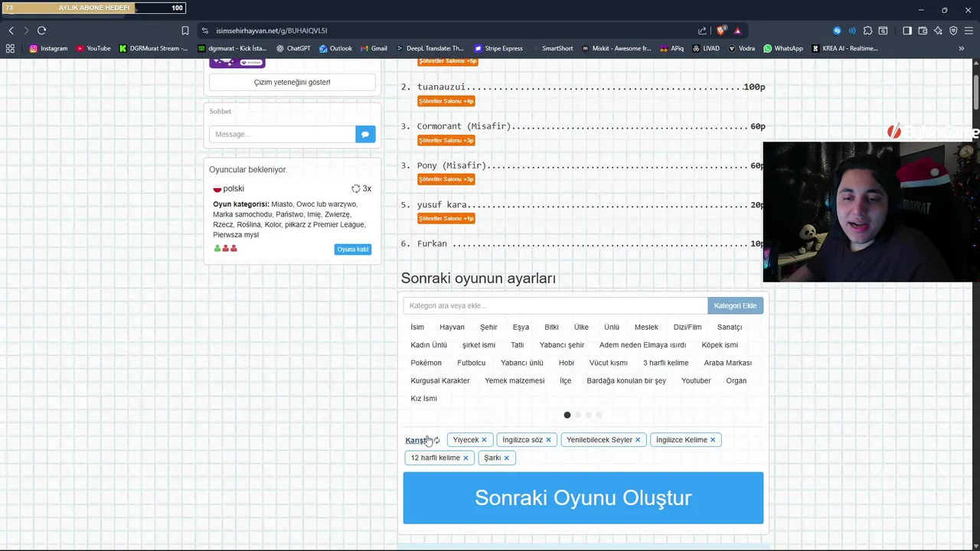This screenshot has height=551, width=980.
Task: Select the Araba Markası category
Action: click(x=728, y=363)
